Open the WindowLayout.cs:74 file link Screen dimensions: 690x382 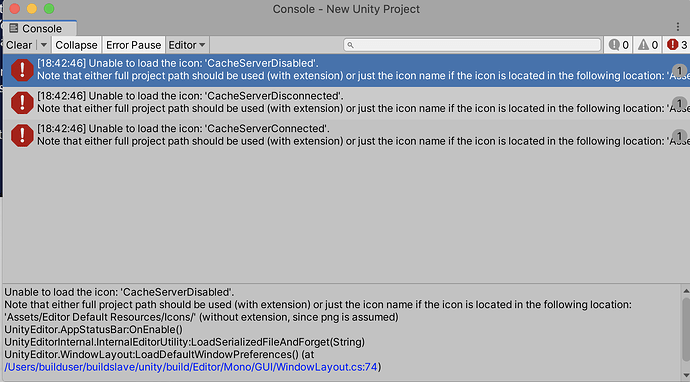coord(191,367)
